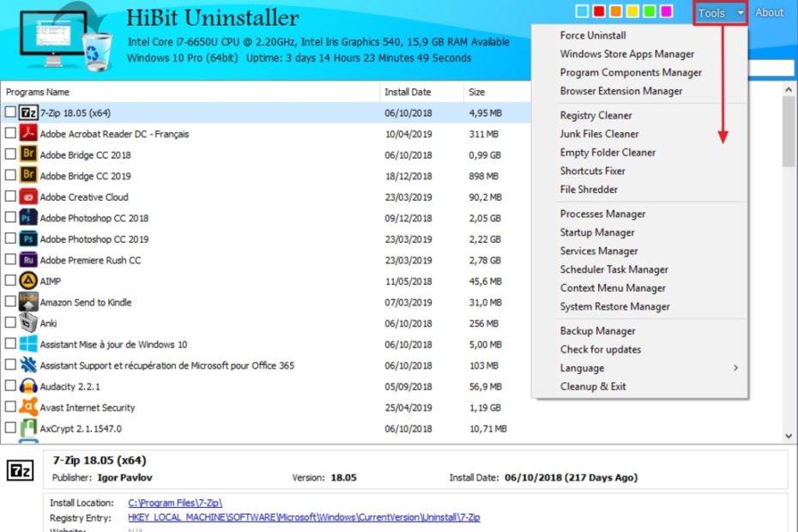This screenshot has width=798, height=532.
Task: Click the Office 365 support assistant icon
Action: 28,365
